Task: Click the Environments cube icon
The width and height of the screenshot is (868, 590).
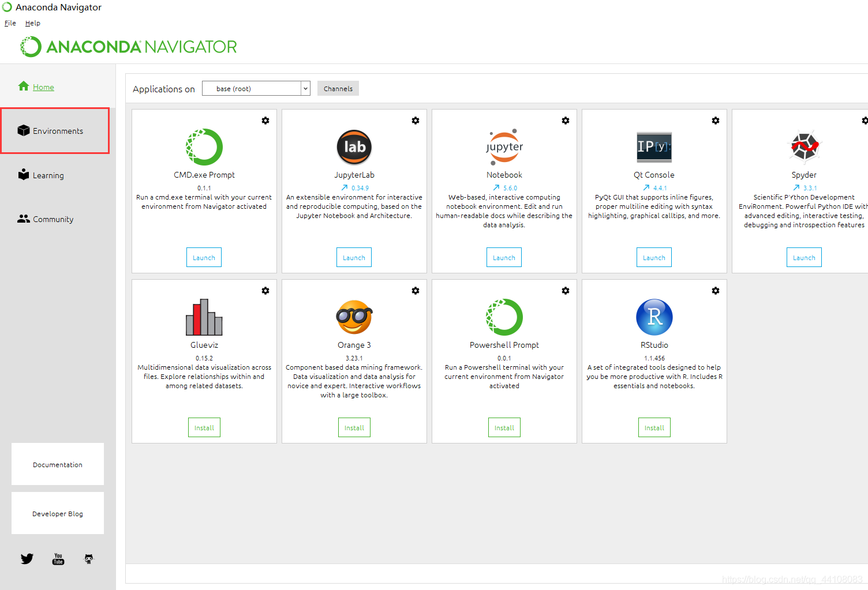Action: click(x=24, y=130)
